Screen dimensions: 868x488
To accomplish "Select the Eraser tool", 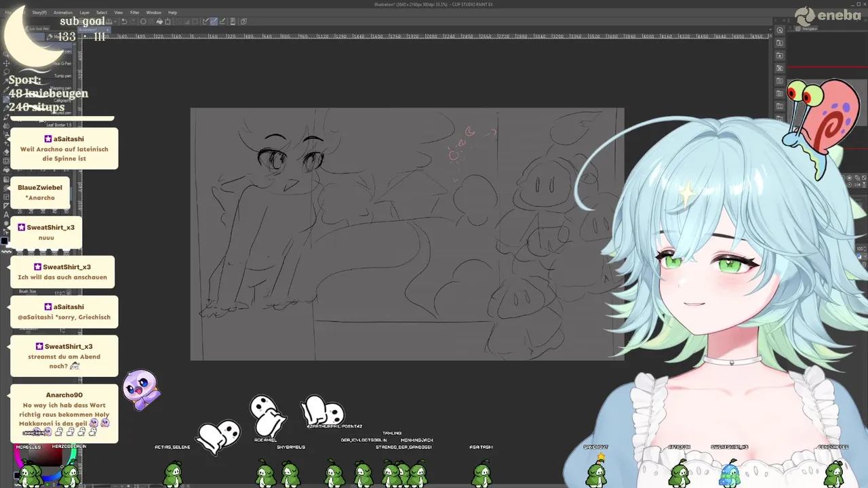I will [6, 151].
